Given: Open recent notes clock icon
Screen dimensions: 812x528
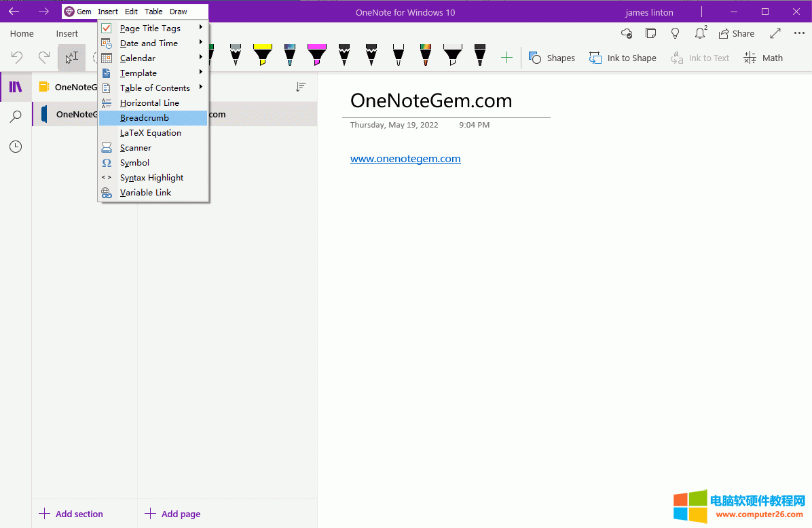Looking at the screenshot, I should [16, 147].
